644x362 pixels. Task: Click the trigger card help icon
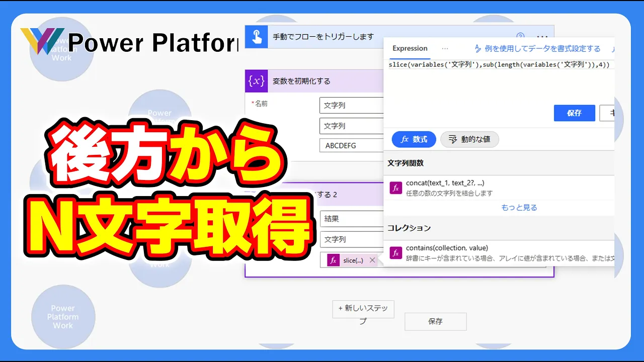(x=520, y=36)
